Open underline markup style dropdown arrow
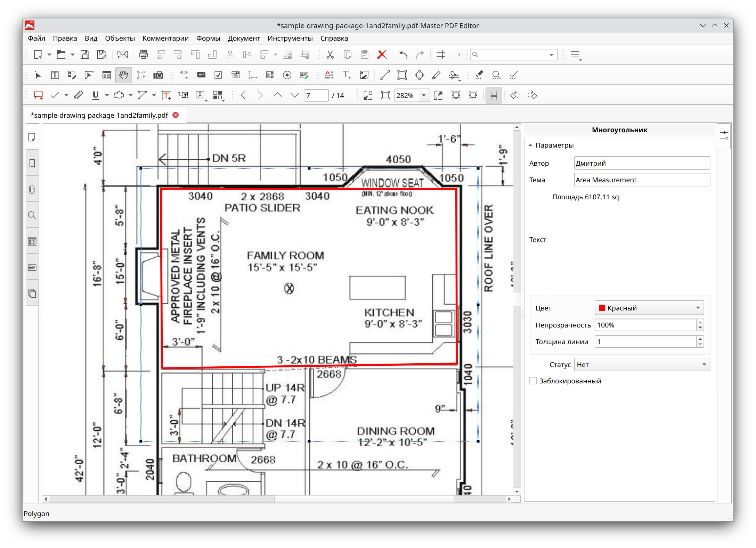The image size is (756, 548). [107, 96]
